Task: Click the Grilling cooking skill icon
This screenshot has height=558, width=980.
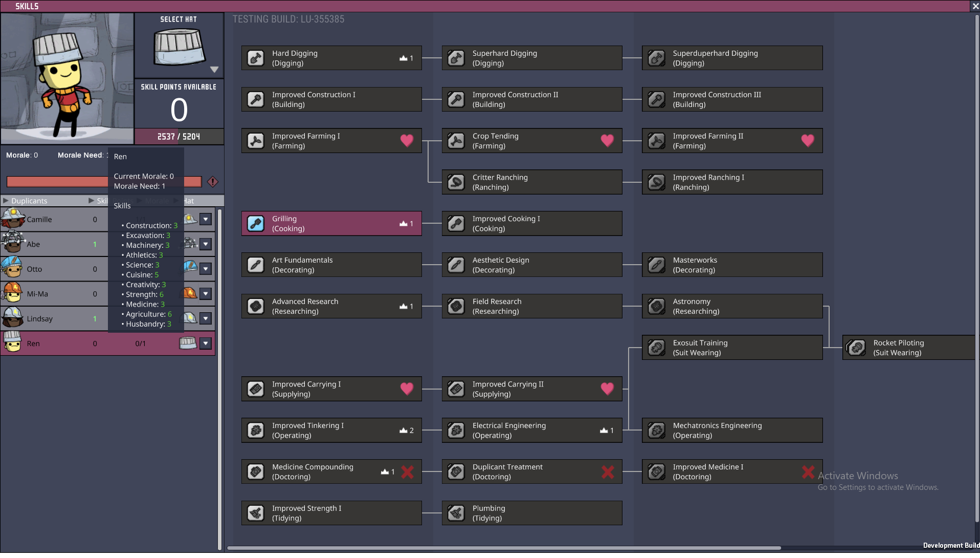Action: [x=255, y=224]
